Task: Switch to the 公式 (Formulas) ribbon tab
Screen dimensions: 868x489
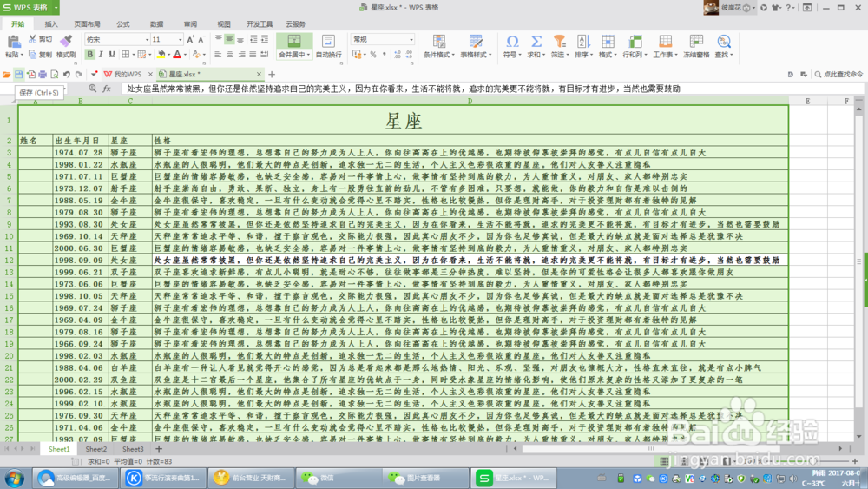Action: pos(123,24)
